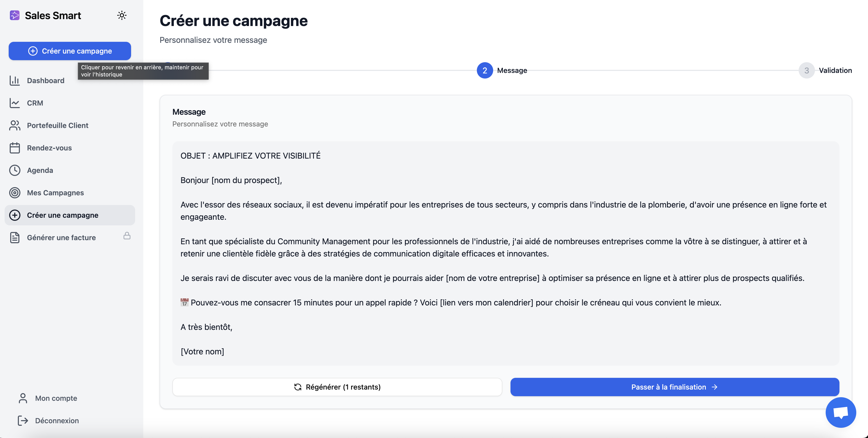Toggle the light/dark theme sun icon

point(122,16)
